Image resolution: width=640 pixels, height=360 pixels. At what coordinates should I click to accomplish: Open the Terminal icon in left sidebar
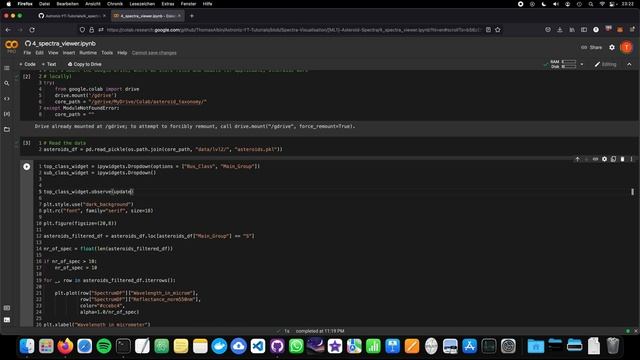(x=7, y=320)
